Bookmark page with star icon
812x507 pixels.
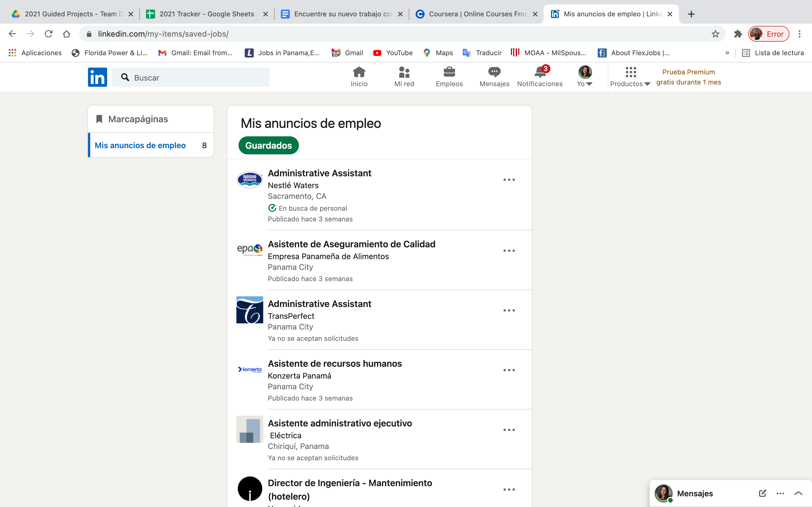coord(715,34)
